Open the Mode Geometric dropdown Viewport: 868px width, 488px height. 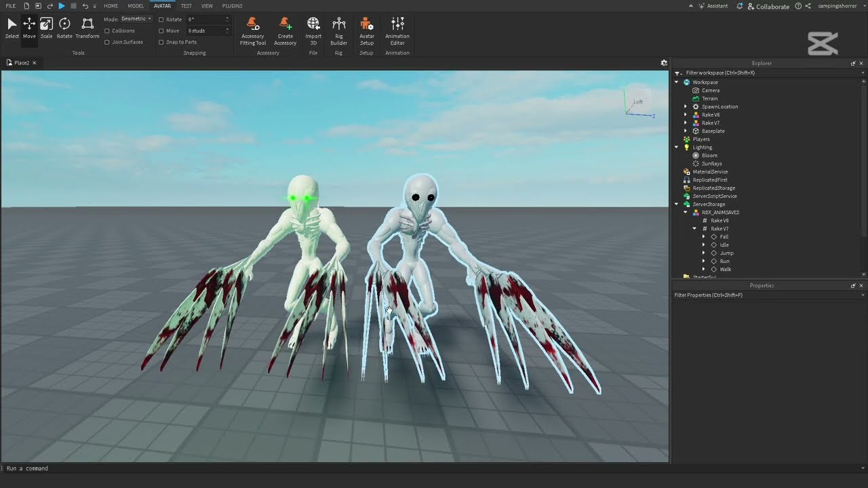click(136, 19)
